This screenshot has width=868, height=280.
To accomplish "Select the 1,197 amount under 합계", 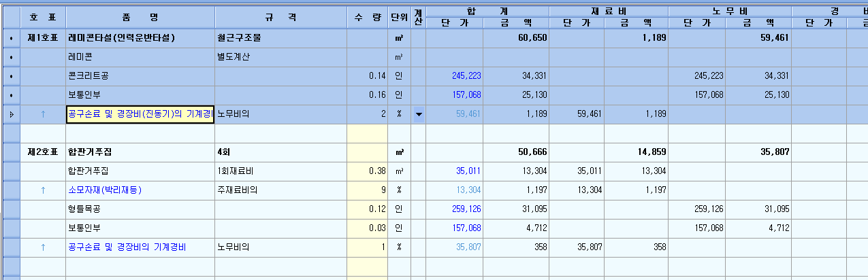I will 516,190.
